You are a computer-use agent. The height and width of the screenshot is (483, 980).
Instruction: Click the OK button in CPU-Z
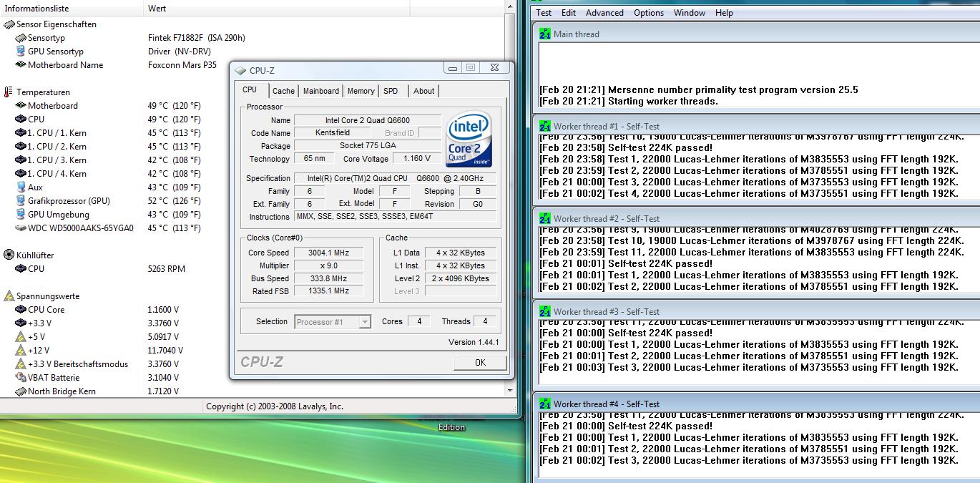point(480,363)
